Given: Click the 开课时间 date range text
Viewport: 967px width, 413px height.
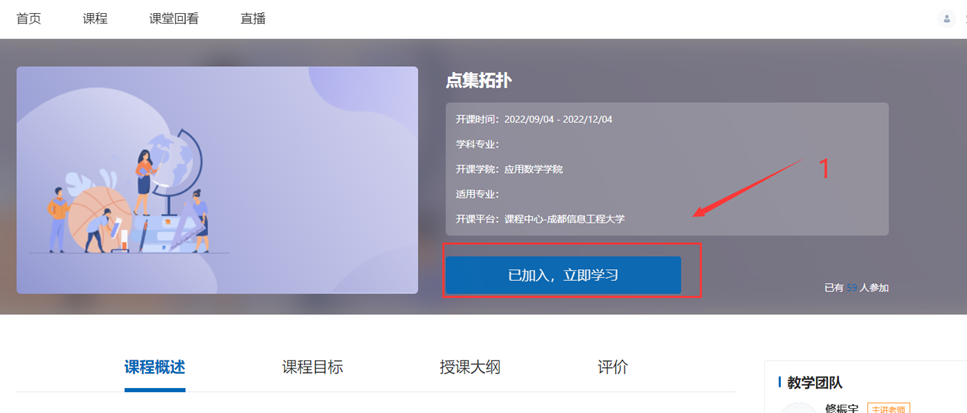Looking at the screenshot, I should (557, 119).
